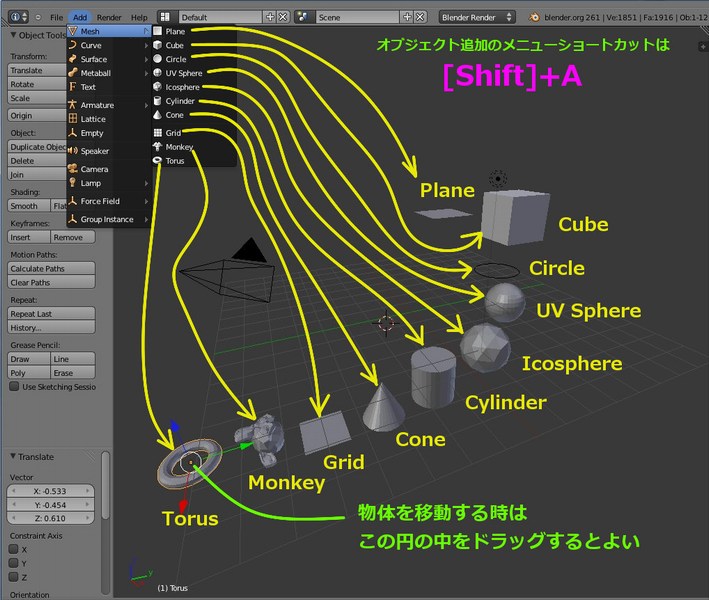The height and width of the screenshot is (600, 709).
Task: Click the screen layout browse icon
Action: [165, 17]
